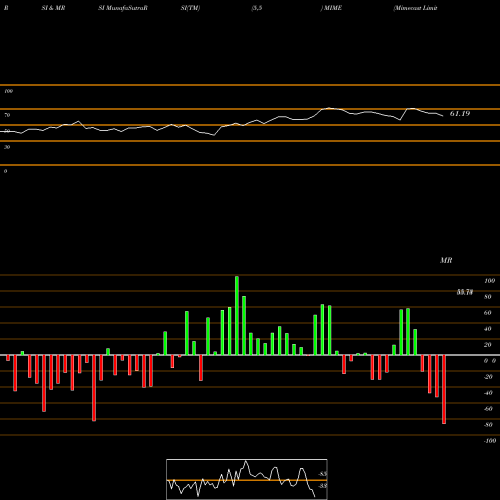This screenshot has height=500, width=500.
Task: Select the 'SI & MR' header text
Action: pyautogui.click(x=53, y=8)
